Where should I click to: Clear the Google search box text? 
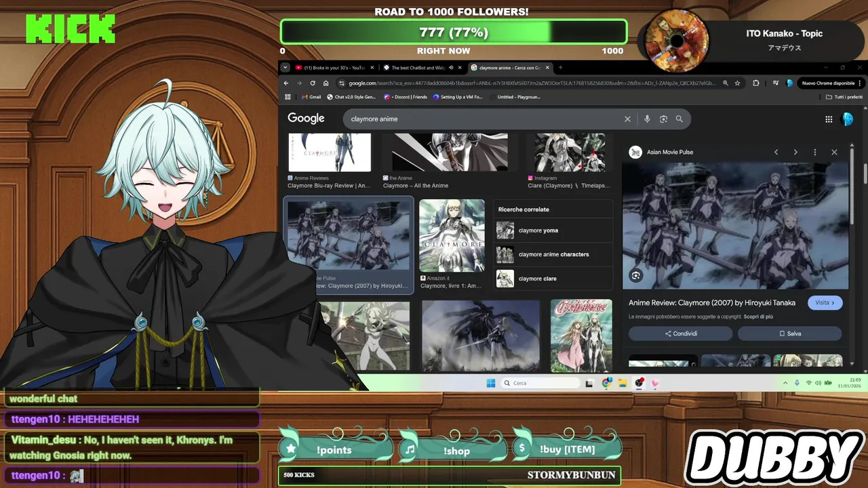627,119
